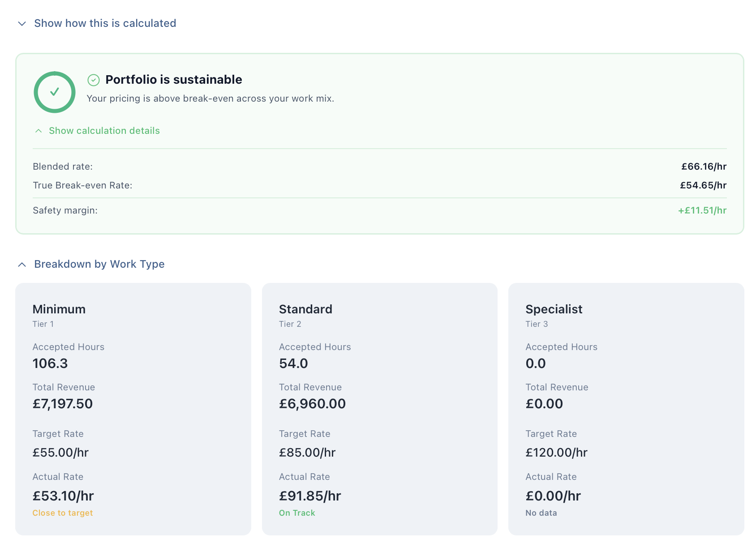Image resolution: width=756 pixels, height=556 pixels.
Task: Click the Blended rate value '£66.16/hr'
Action: pos(704,166)
